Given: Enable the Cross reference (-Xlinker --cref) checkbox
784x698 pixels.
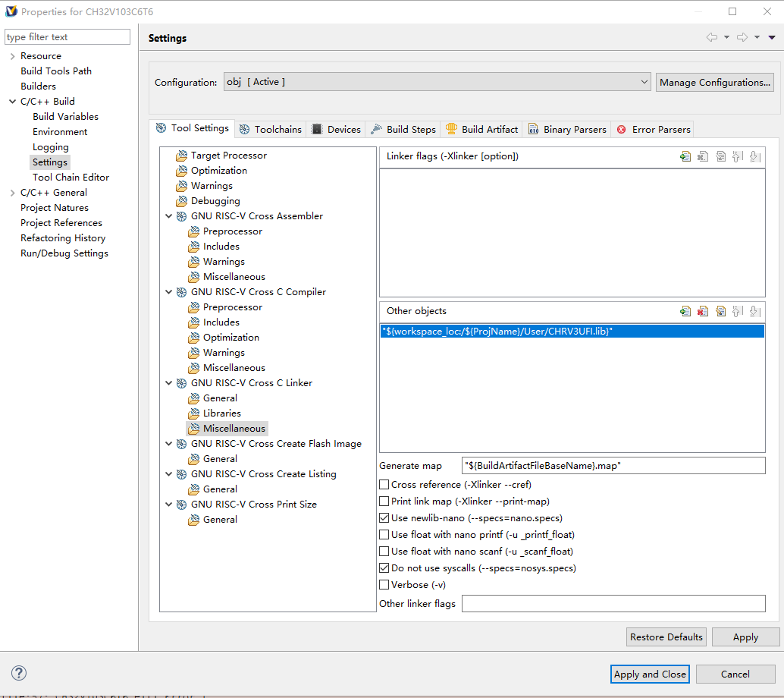Looking at the screenshot, I should point(384,484).
